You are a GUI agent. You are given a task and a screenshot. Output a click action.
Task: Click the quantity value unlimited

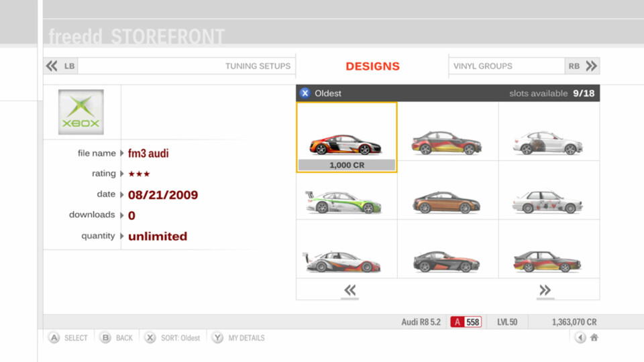pyautogui.click(x=158, y=237)
